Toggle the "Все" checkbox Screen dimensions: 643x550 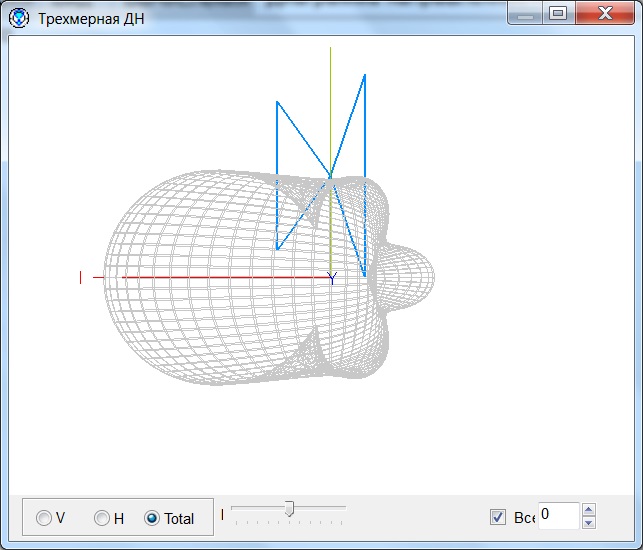(498, 517)
